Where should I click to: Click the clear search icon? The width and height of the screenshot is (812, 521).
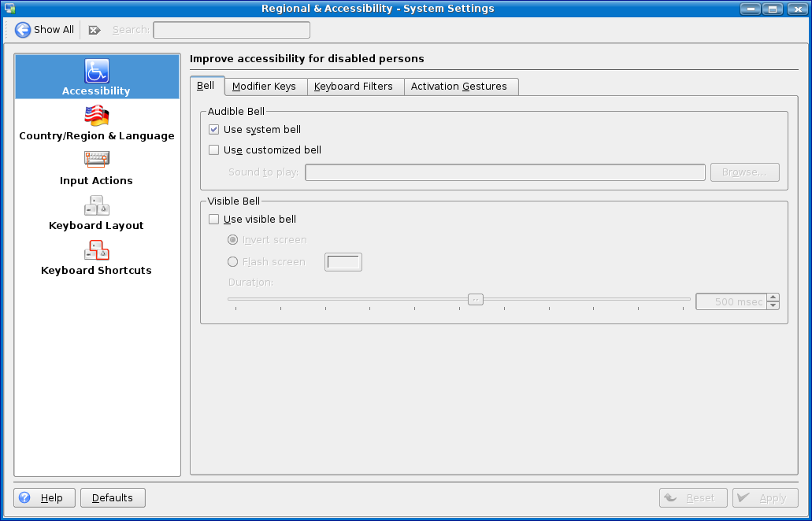click(x=95, y=30)
